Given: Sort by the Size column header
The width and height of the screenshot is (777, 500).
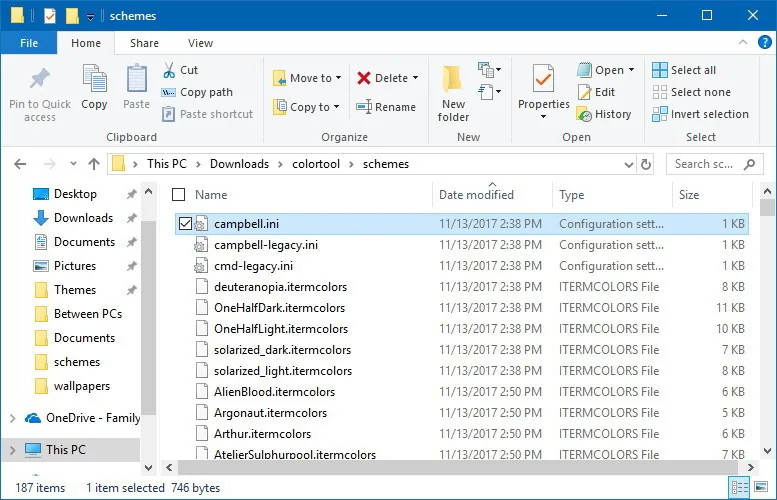Looking at the screenshot, I should coord(712,195).
